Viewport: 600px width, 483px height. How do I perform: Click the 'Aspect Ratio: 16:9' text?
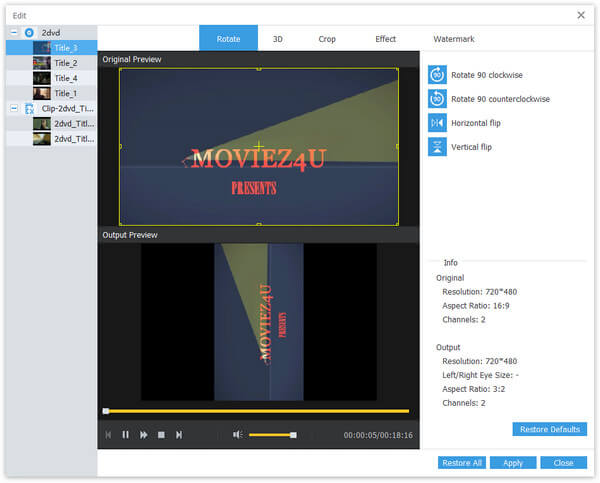[476, 306]
